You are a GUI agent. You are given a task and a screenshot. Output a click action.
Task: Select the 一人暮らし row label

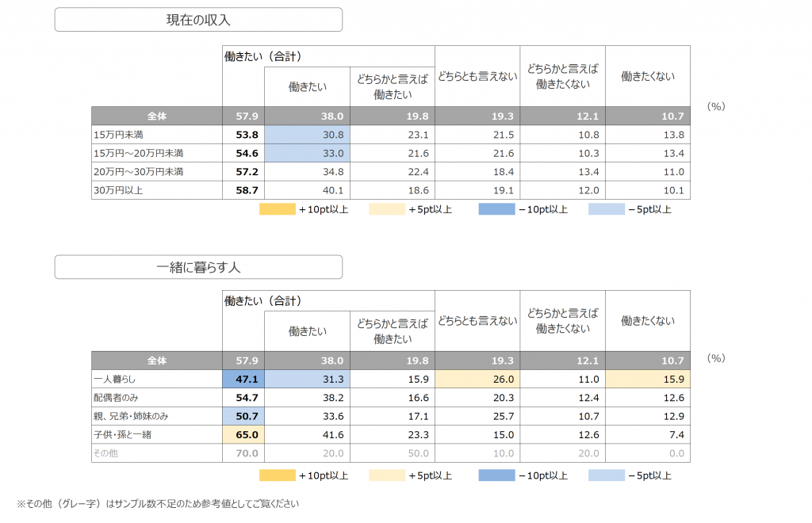pos(157,380)
